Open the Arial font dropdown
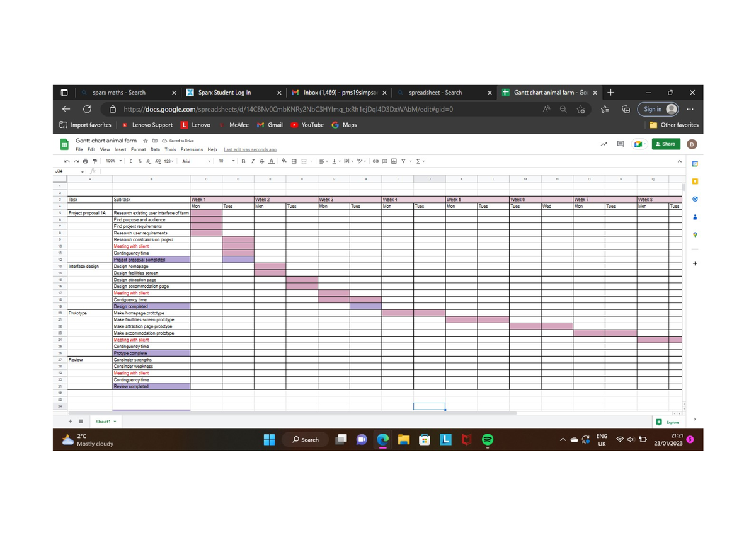 coord(195,161)
